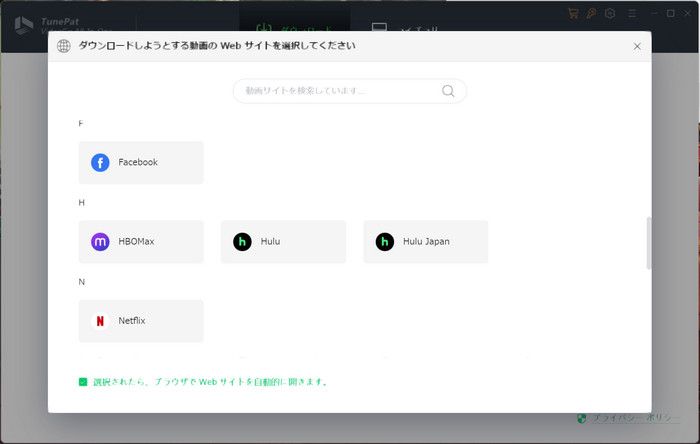Pick the Hulu site card
Viewport: 700px width, 444px height.
(283, 241)
